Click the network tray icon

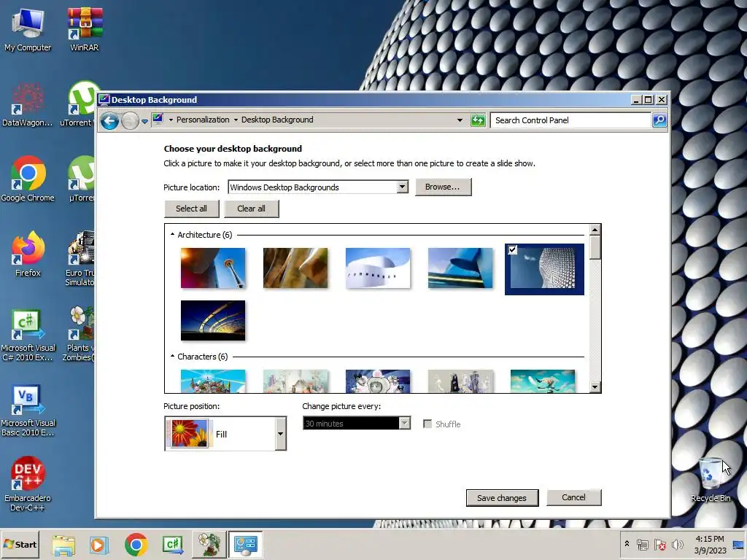[x=643, y=544]
